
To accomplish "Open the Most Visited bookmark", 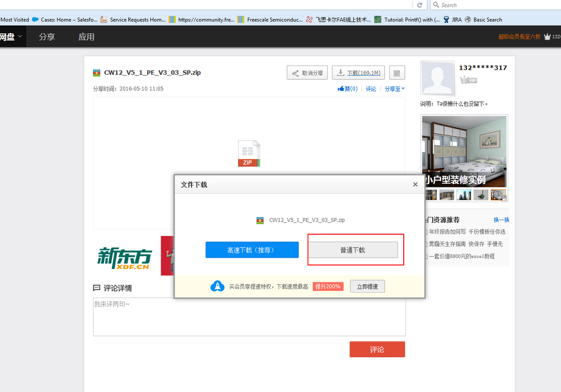I will point(15,20).
